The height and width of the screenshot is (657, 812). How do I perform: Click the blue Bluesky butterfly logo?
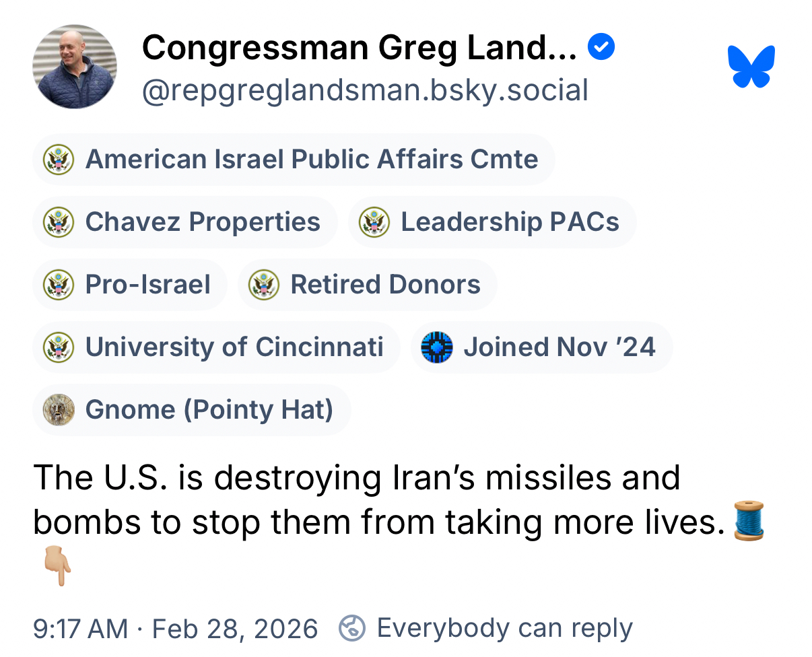pos(751,67)
